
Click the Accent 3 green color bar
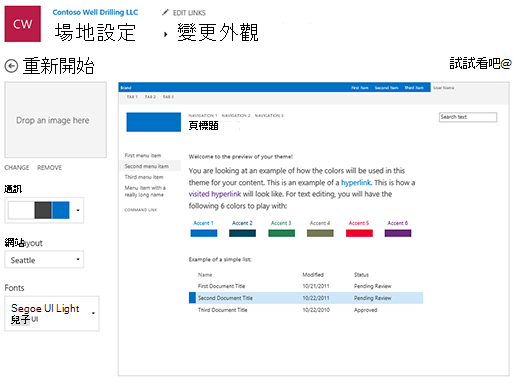(281, 233)
